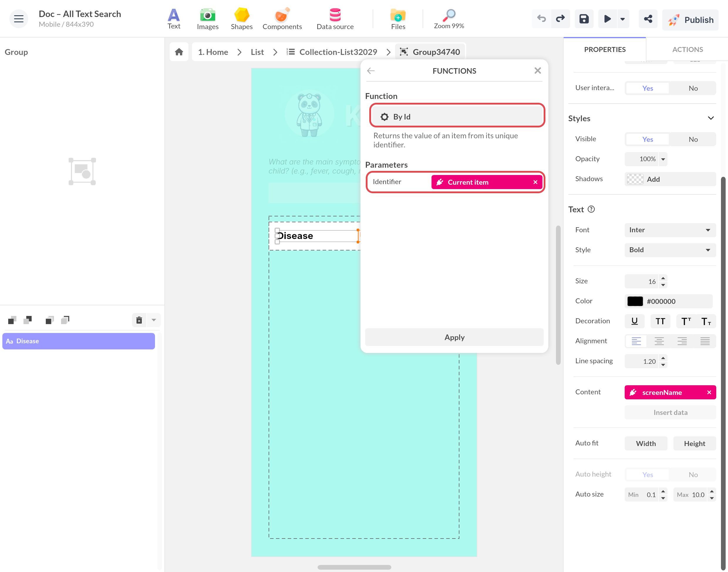Set Visible to No

pyautogui.click(x=693, y=139)
